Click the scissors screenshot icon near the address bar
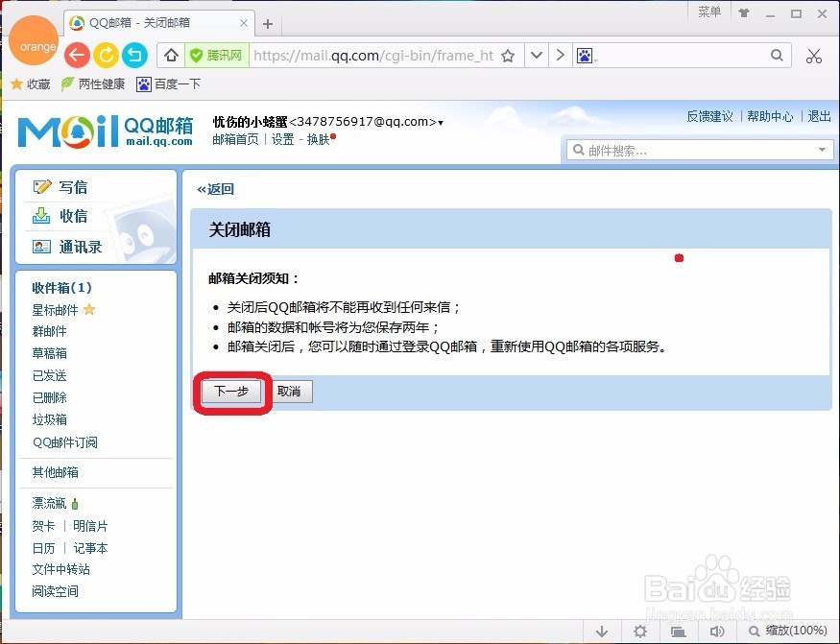Viewport: 840px width, 644px height. pos(813,56)
